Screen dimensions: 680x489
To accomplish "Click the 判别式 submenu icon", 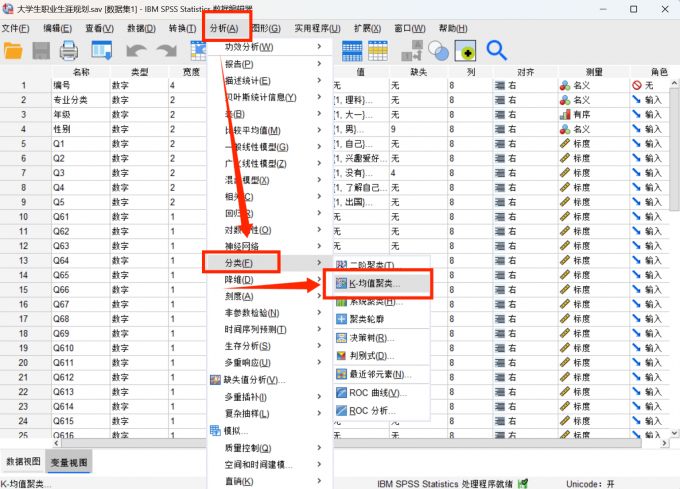I will tap(341, 355).
